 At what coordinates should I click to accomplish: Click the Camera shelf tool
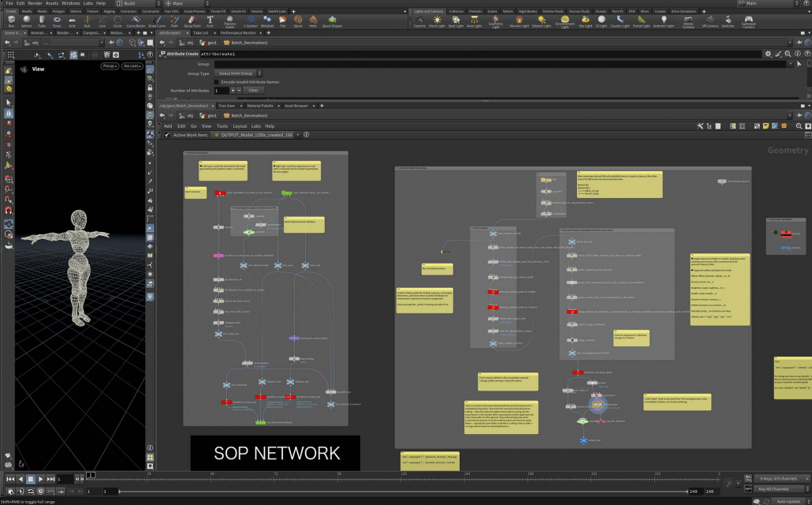click(x=419, y=21)
